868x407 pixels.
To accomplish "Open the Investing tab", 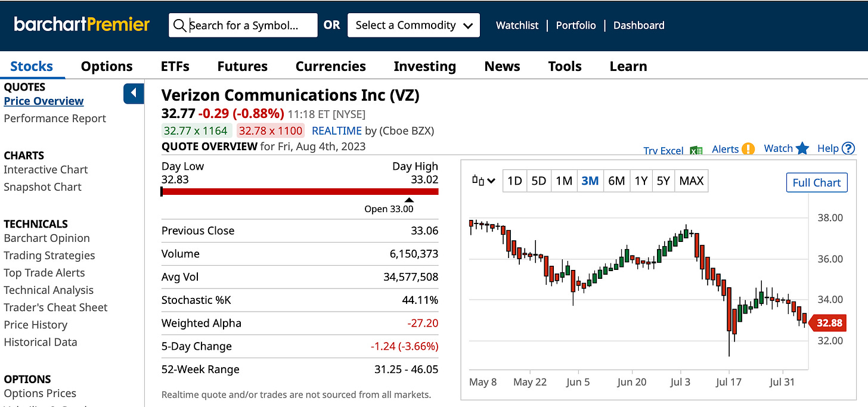I will tap(424, 66).
